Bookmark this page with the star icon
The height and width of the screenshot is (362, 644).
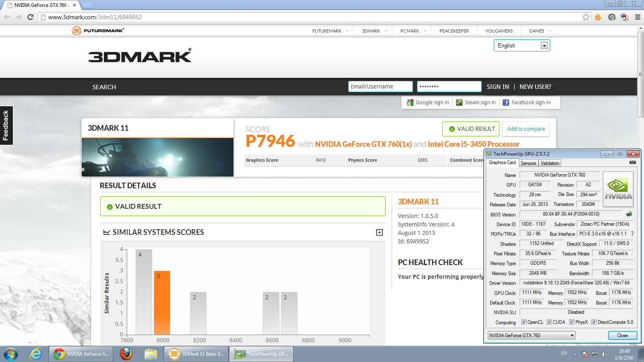pos(586,17)
